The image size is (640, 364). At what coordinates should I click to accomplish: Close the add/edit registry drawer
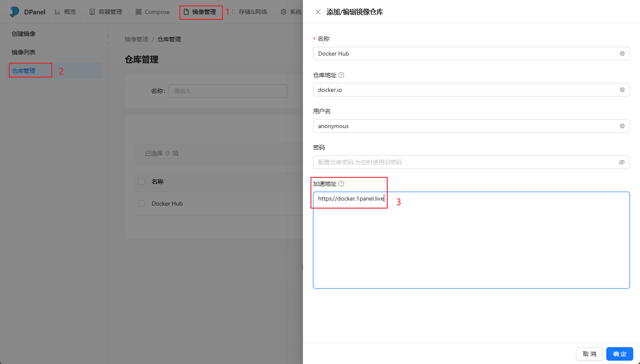(318, 12)
